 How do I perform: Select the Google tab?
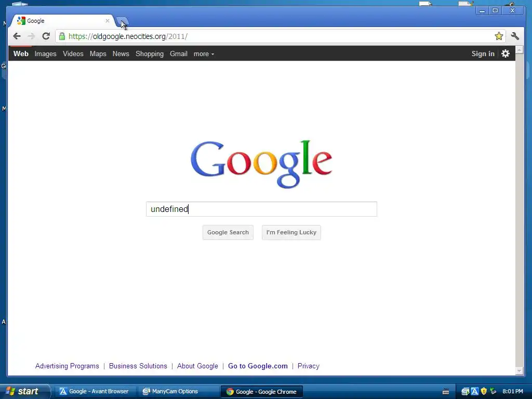(x=63, y=21)
